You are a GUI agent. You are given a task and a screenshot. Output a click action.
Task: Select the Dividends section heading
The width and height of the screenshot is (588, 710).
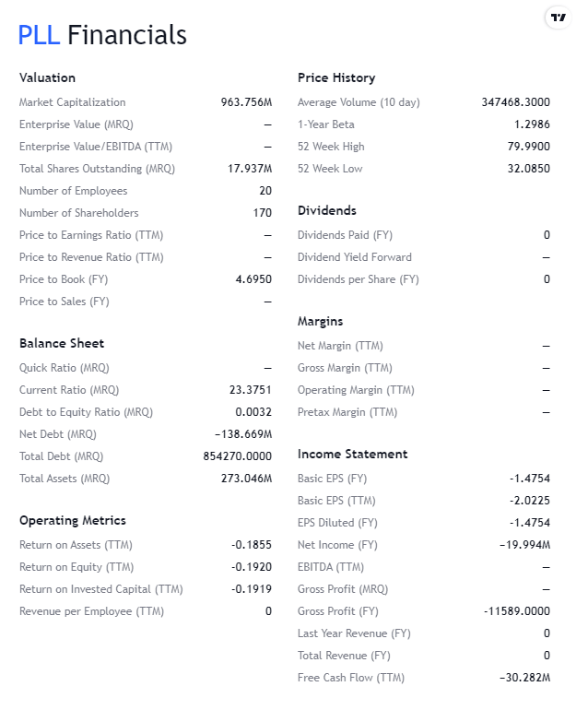(x=327, y=210)
